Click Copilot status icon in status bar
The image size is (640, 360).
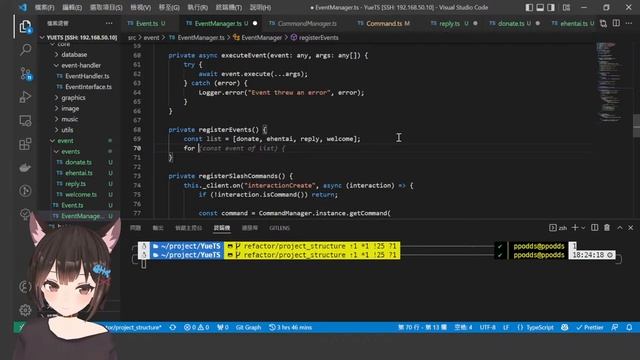click(565, 327)
